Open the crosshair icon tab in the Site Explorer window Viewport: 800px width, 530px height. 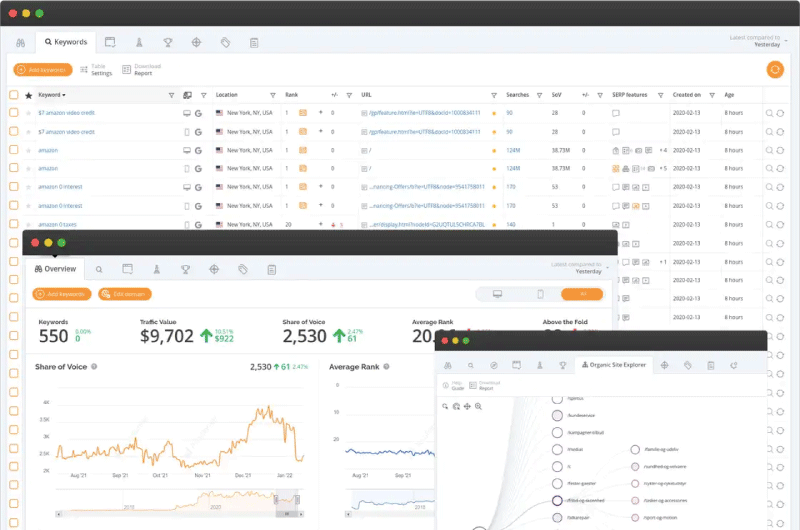coord(664,365)
